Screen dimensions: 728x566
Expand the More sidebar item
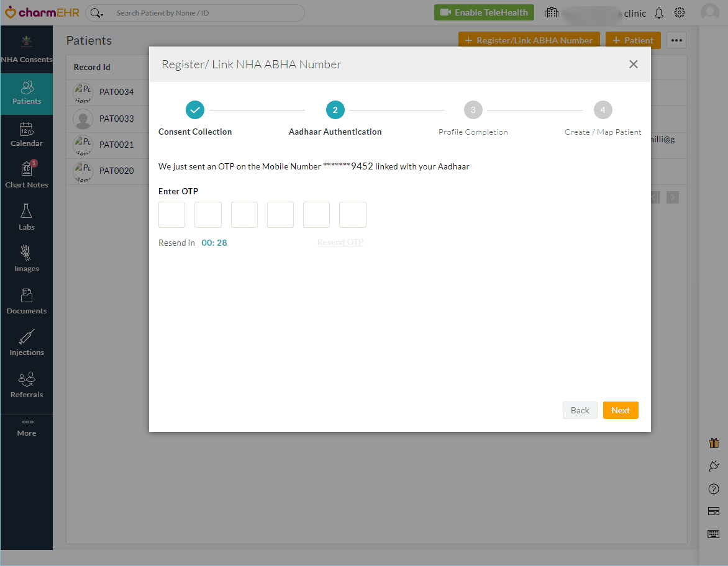pos(27,428)
